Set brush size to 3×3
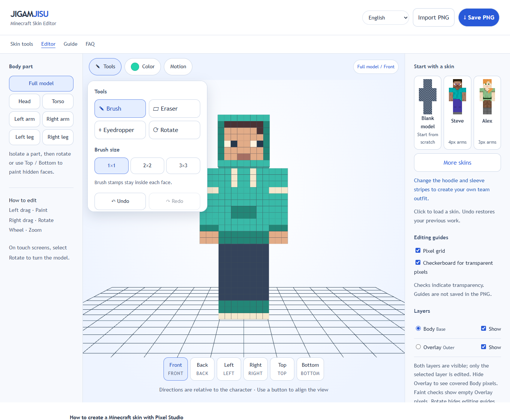510x420 pixels. pos(183,166)
